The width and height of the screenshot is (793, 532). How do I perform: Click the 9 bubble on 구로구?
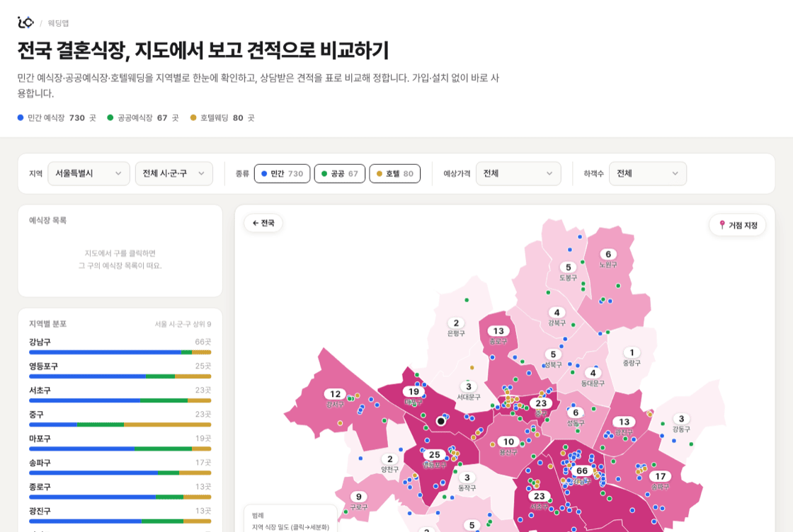point(358,497)
